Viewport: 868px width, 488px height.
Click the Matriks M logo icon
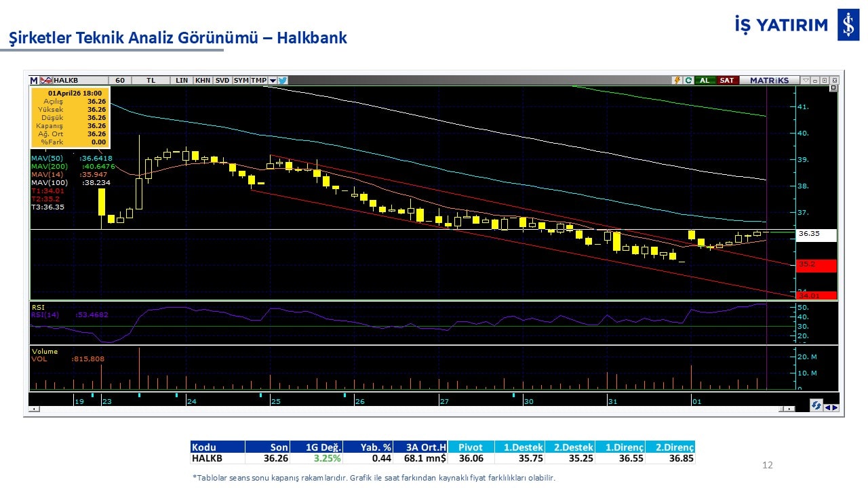click(x=34, y=80)
